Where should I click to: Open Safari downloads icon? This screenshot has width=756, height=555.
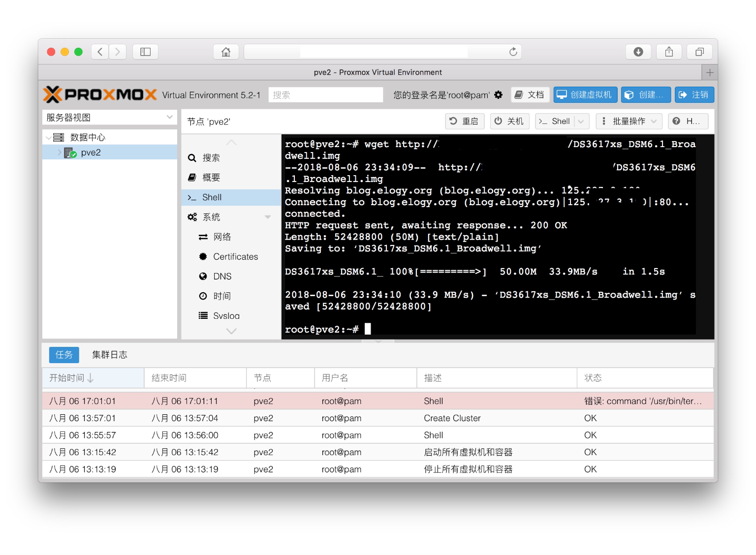pos(638,52)
